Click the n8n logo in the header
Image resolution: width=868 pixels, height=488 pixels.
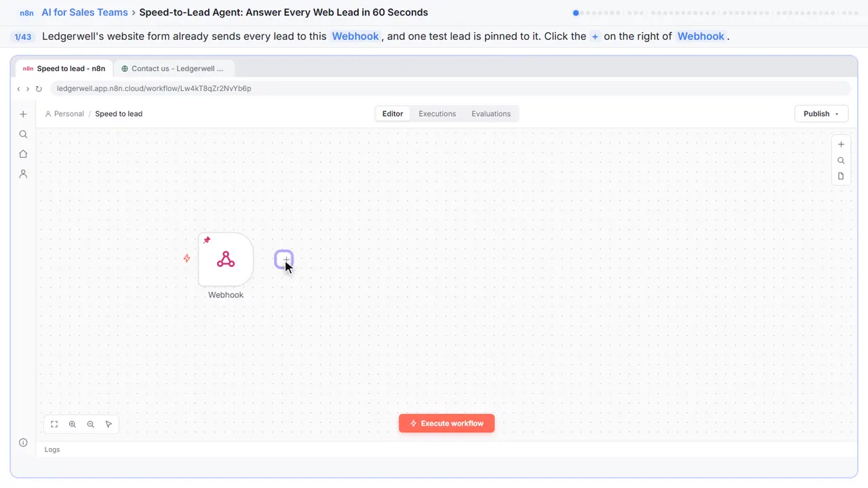26,13
